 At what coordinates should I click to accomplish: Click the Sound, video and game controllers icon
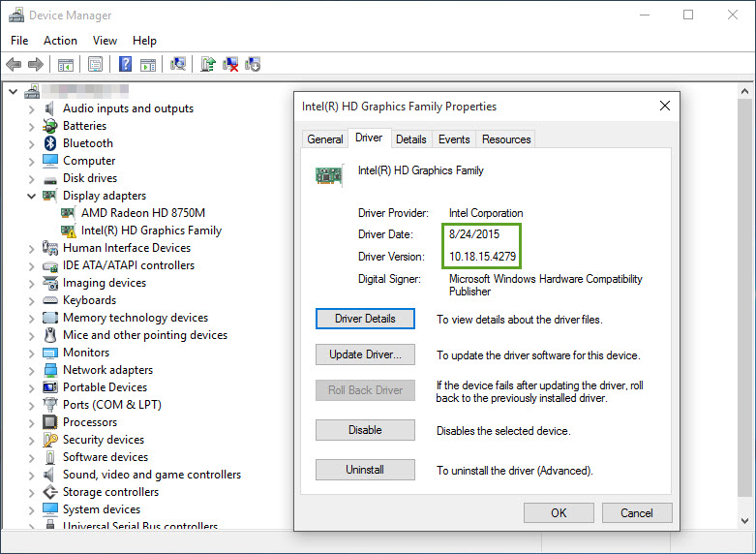point(49,475)
